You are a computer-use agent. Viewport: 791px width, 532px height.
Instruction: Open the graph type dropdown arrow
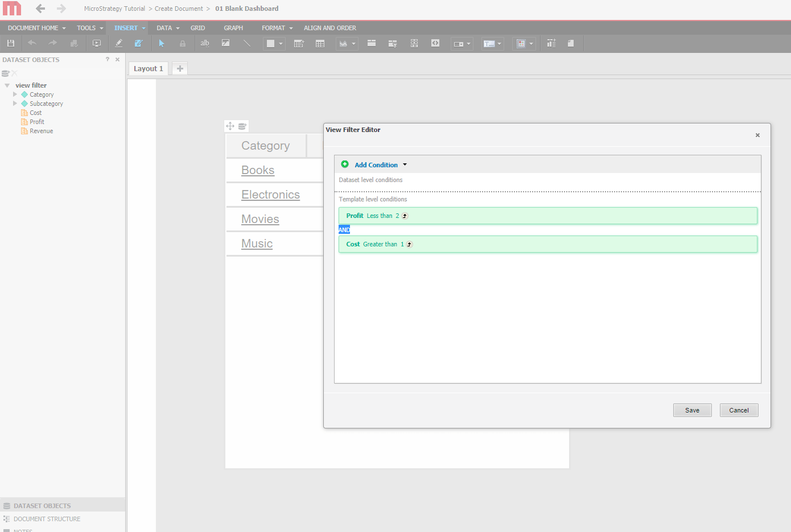(x=353, y=44)
